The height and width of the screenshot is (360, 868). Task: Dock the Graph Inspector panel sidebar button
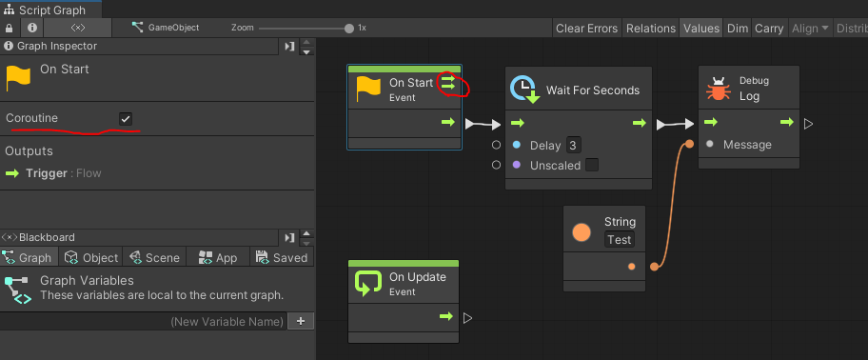pyautogui.click(x=289, y=47)
